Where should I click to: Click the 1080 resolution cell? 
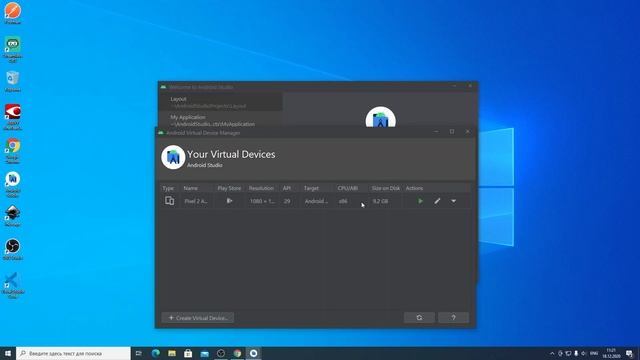262,201
